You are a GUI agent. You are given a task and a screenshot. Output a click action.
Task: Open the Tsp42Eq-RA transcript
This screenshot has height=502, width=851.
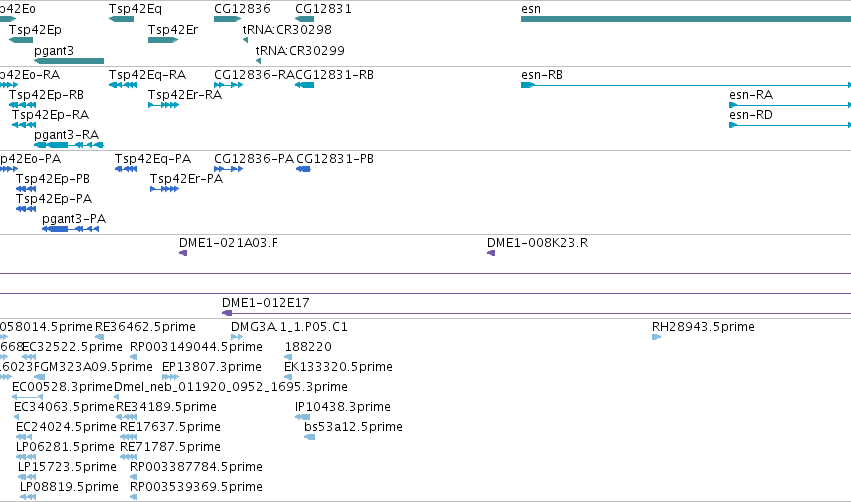click(x=123, y=85)
